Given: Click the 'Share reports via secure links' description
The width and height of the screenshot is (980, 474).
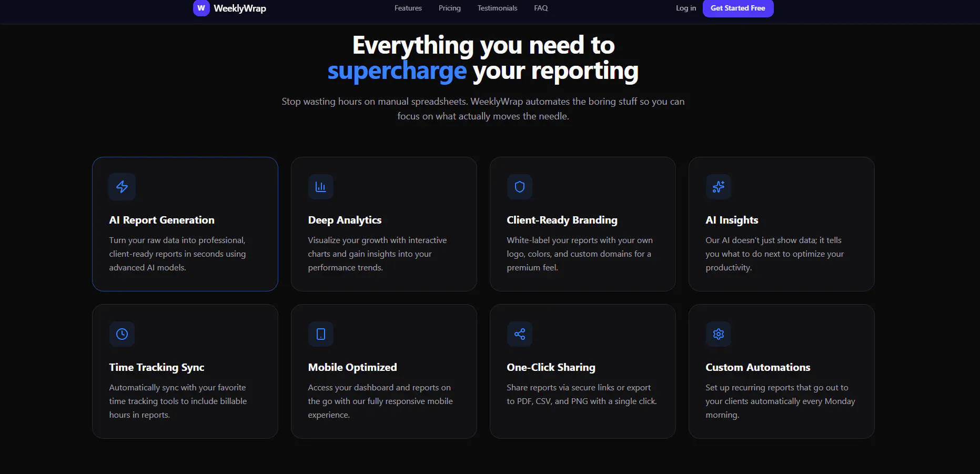Looking at the screenshot, I should [x=582, y=394].
